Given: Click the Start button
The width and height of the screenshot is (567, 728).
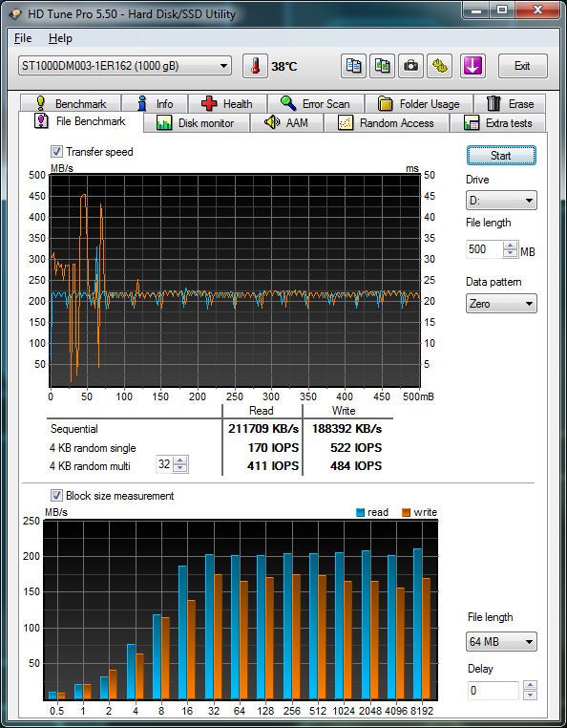Looking at the screenshot, I should (501, 156).
